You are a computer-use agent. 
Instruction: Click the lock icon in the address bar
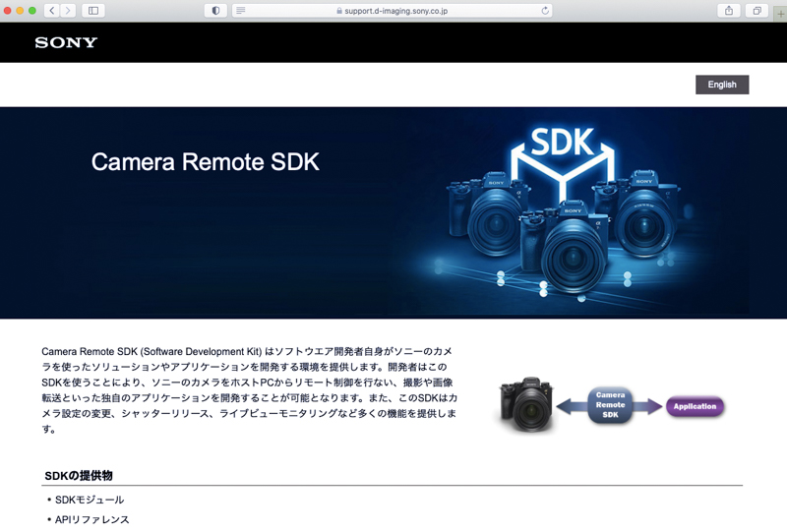339,11
